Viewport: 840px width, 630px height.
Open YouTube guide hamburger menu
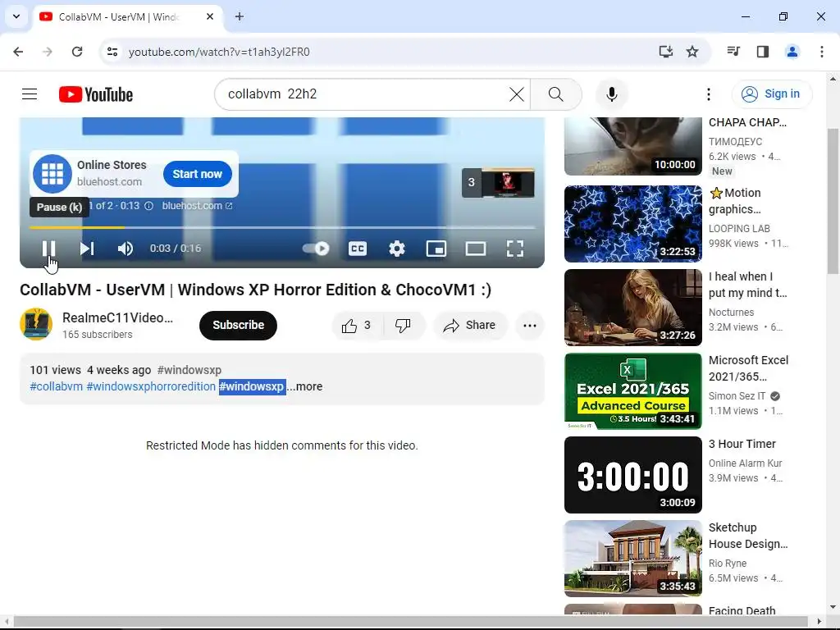pyautogui.click(x=30, y=94)
